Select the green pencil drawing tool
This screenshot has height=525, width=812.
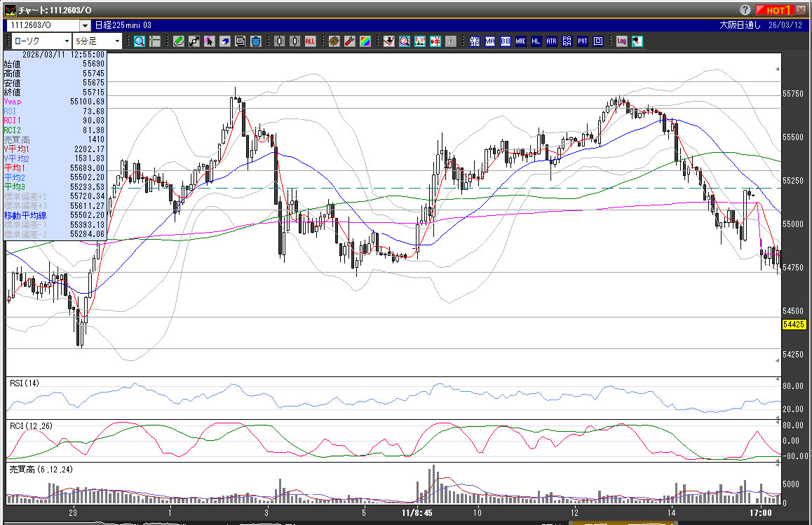pos(179,41)
